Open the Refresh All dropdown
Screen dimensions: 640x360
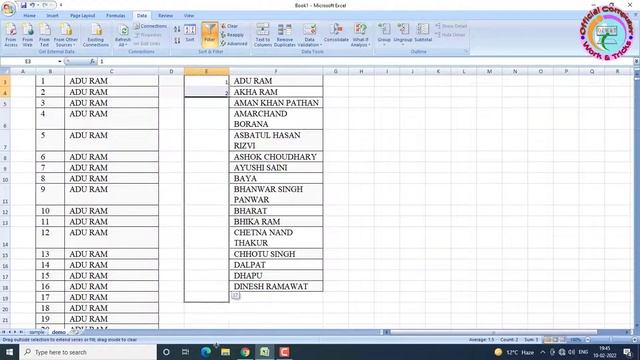123,35
